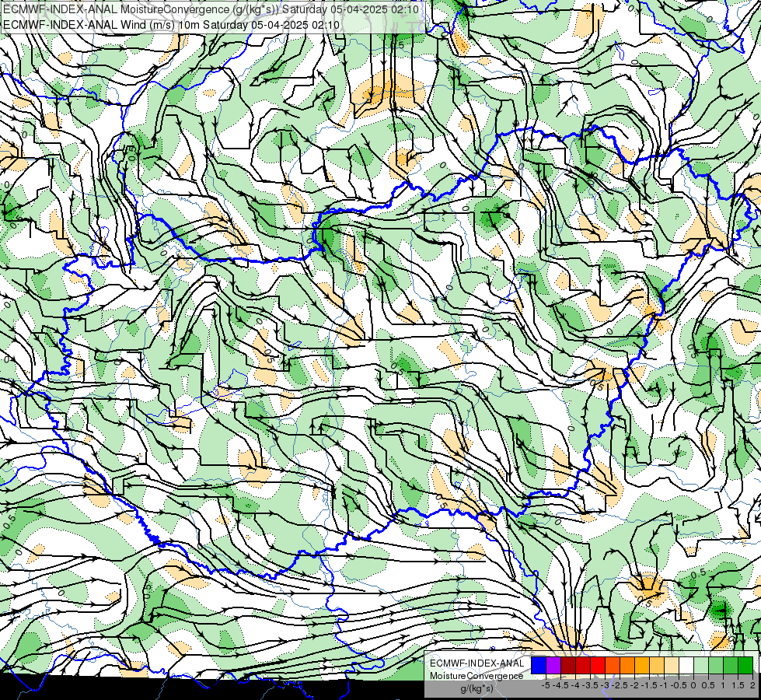Click the '-5' legend tick label

[546, 685]
